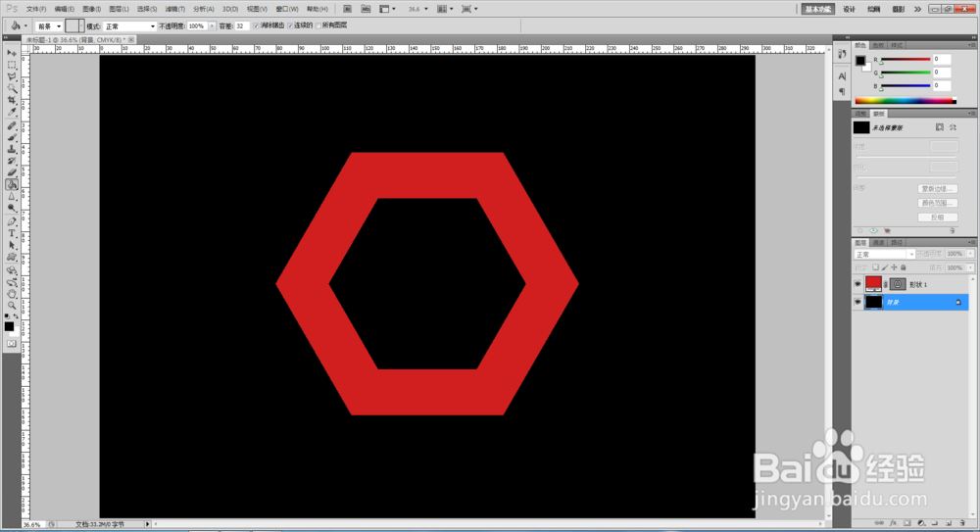Open the Character panel icon
Screen dimensions: 980x532
842,76
